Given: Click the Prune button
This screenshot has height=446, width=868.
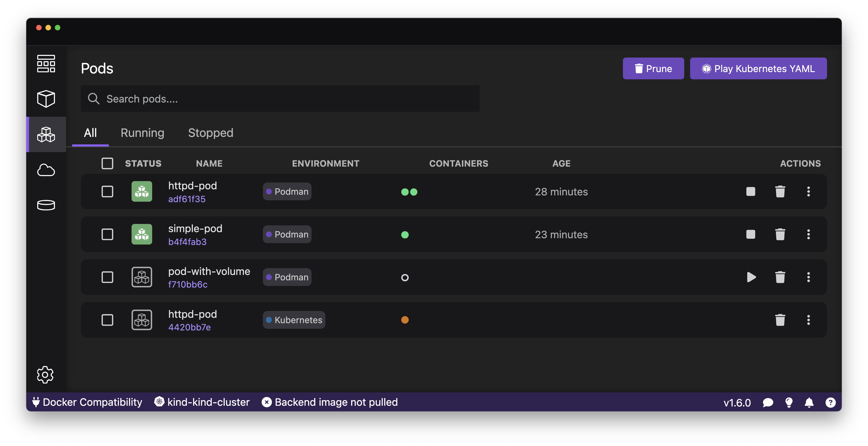Looking at the screenshot, I should tap(653, 69).
